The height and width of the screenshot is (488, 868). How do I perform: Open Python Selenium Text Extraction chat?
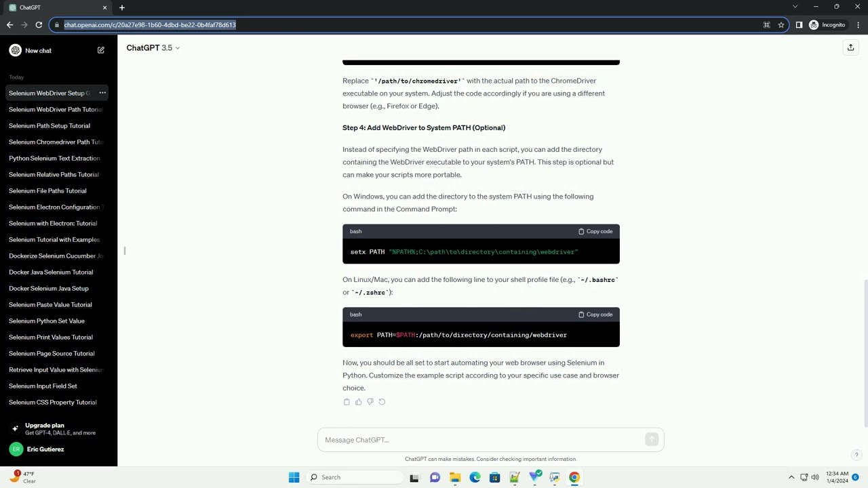coord(56,158)
